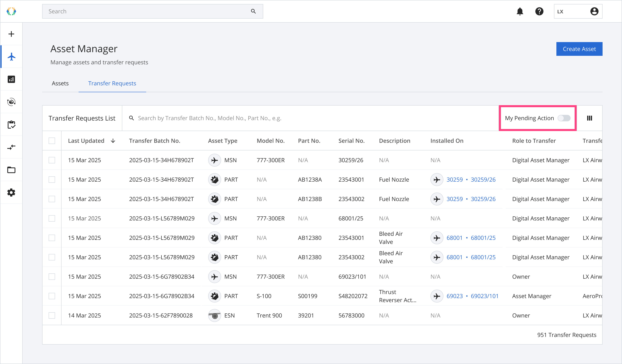Click the Transfer Requests List title
Viewport: 622px width, 364px height.
coord(82,118)
